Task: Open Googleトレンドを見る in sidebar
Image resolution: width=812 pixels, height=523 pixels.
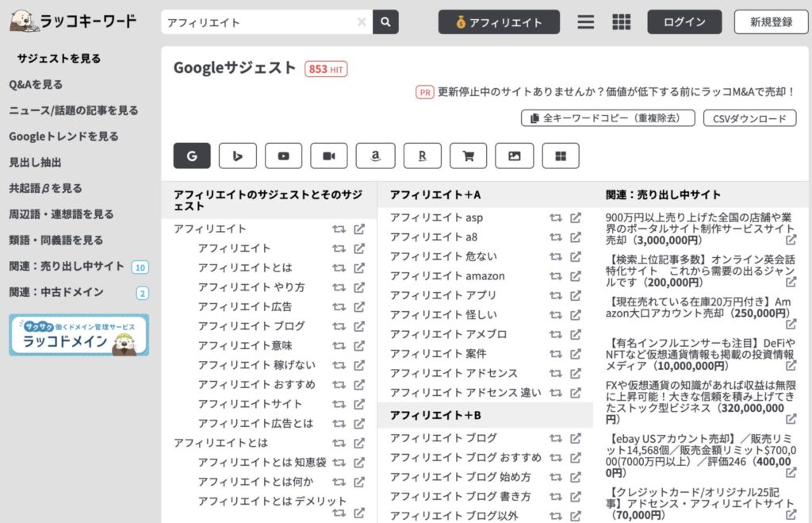Action: point(63,137)
